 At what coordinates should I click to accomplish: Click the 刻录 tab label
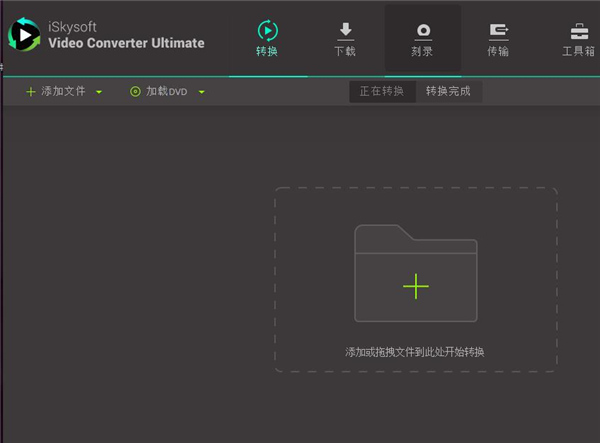click(422, 51)
